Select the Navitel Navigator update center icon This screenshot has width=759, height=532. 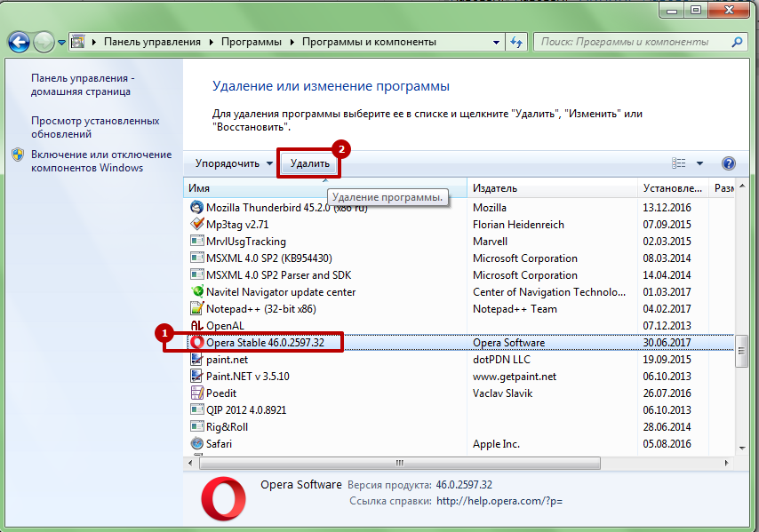(197, 291)
